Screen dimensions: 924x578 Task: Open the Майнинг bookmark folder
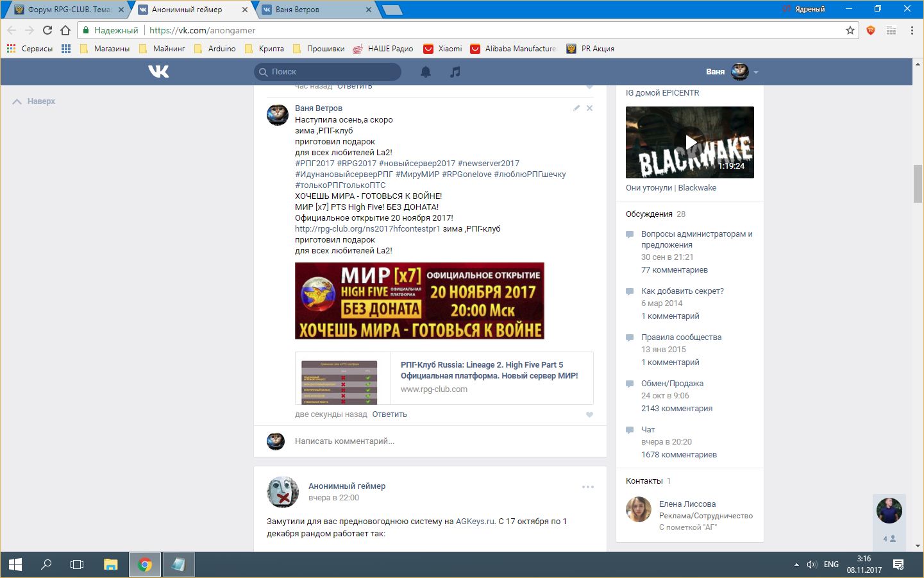click(x=162, y=49)
